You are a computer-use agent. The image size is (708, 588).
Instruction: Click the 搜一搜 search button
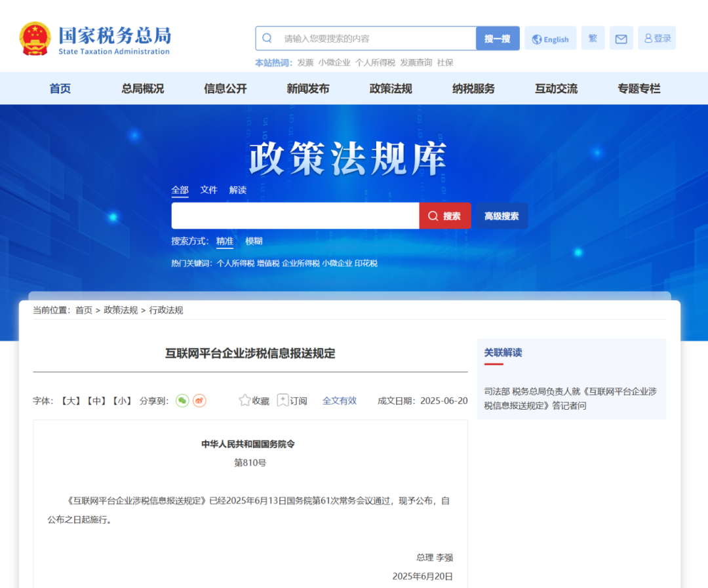pos(498,39)
